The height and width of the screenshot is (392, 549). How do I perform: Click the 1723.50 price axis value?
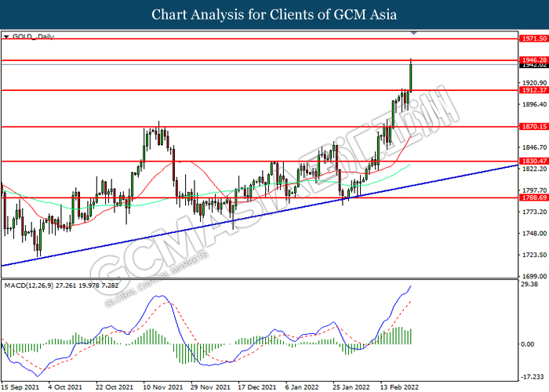tap(534, 255)
